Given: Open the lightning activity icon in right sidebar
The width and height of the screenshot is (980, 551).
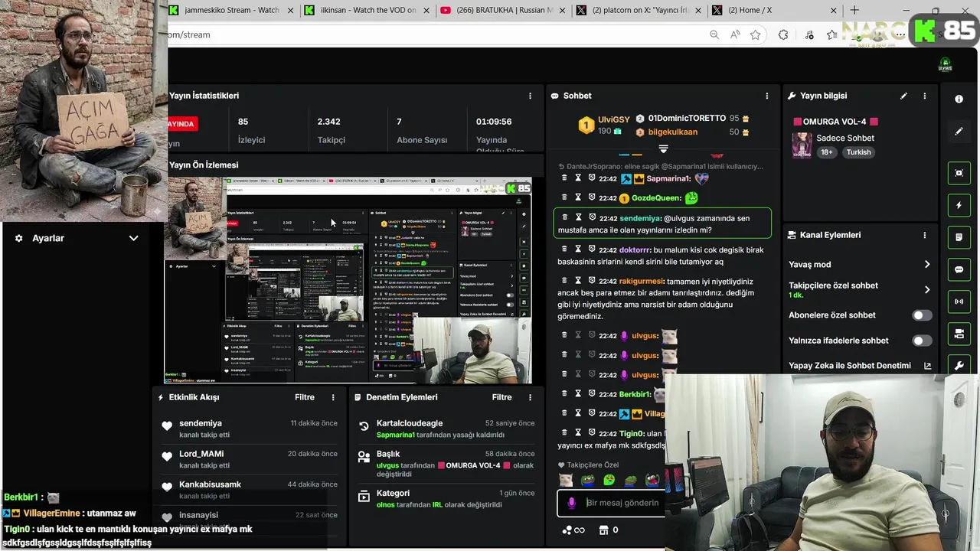Looking at the screenshot, I should [x=959, y=205].
